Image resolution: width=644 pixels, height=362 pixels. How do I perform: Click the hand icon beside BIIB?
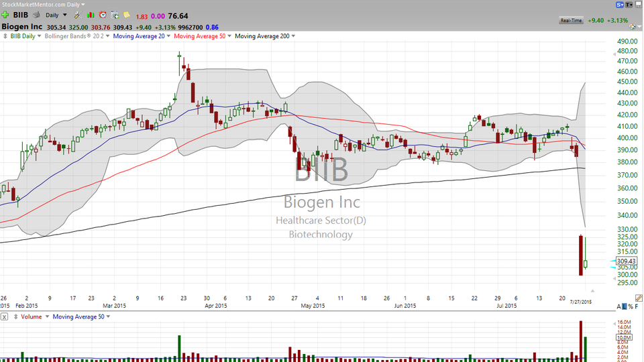pyautogui.click(x=36, y=15)
